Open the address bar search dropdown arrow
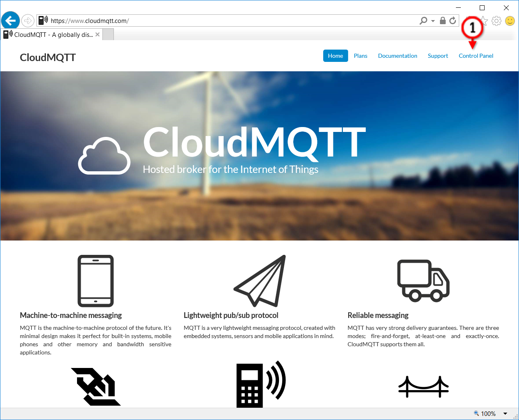This screenshot has width=519, height=420. tap(433, 21)
